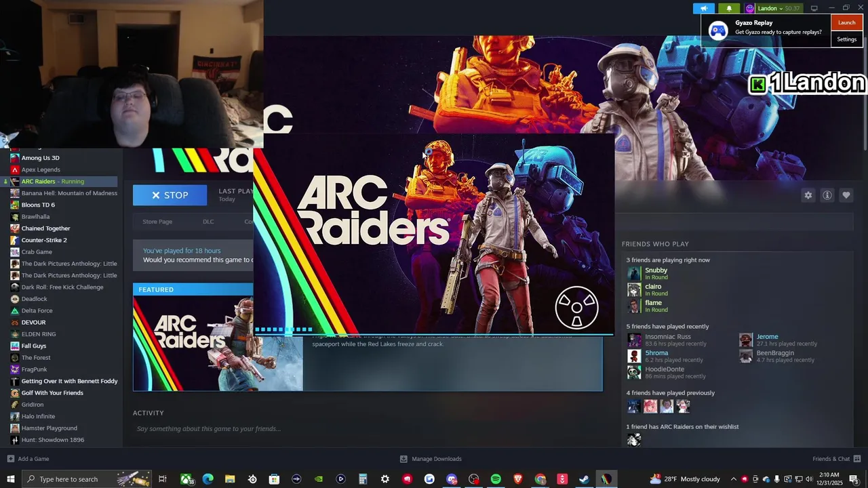Viewport: 868px width, 488px height.
Task: Click the Gyazo Replay gamepad icon
Action: 718,30
